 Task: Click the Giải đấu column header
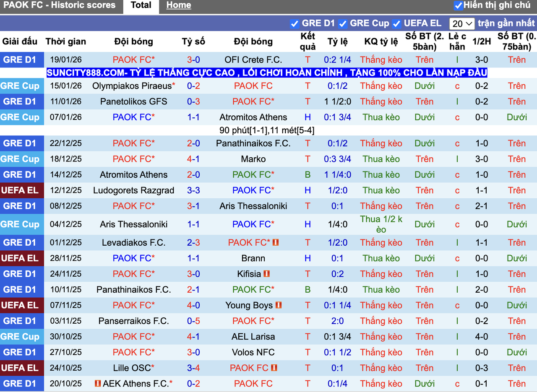pos(20,42)
